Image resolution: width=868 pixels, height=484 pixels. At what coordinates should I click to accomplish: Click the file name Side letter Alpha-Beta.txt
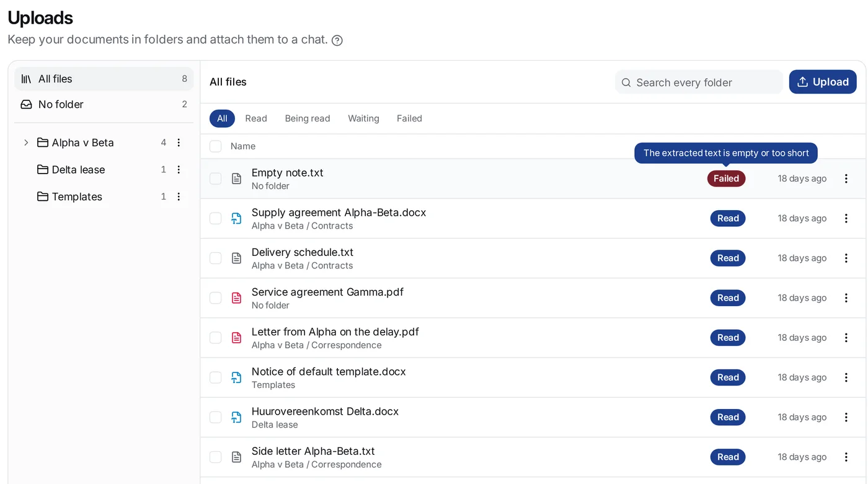313,451
